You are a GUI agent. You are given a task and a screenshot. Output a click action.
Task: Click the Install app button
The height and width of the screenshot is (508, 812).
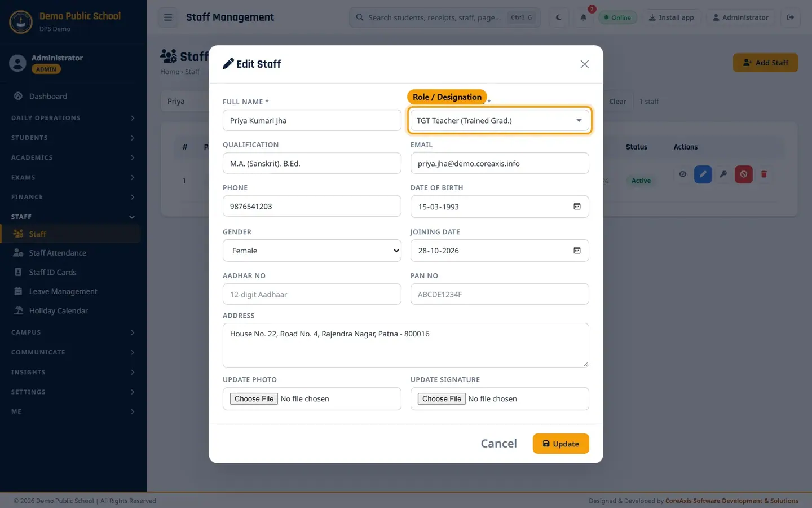tap(671, 17)
